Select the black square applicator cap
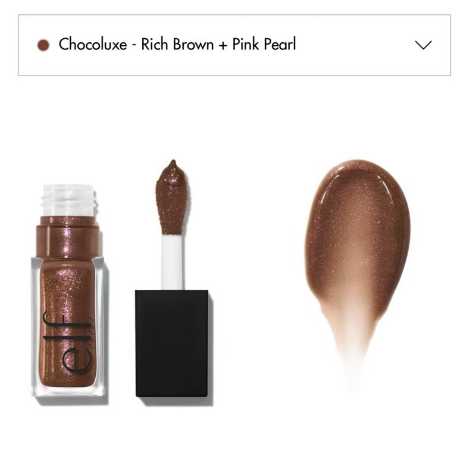Screen dimensions: 476x476 pos(172,343)
